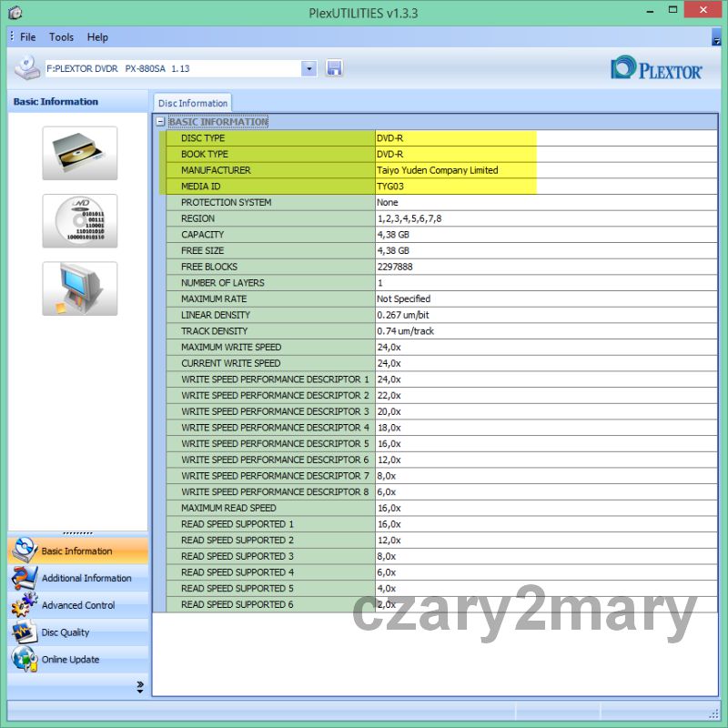Image resolution: width=728 pixels, height=728 pixels.
Task: Open the drive selection dropdown
Action: point(308,68)
